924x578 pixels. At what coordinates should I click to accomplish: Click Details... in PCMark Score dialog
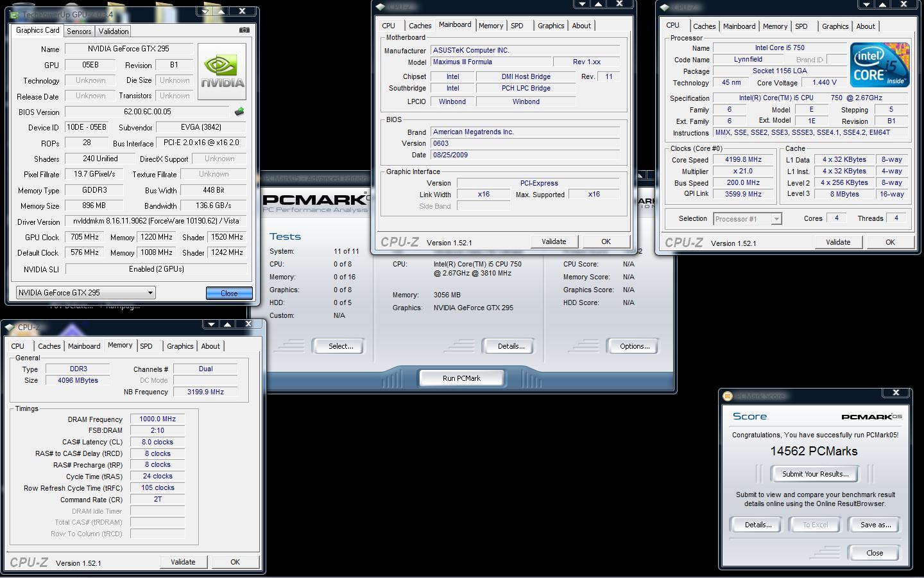tap(758, 525)
